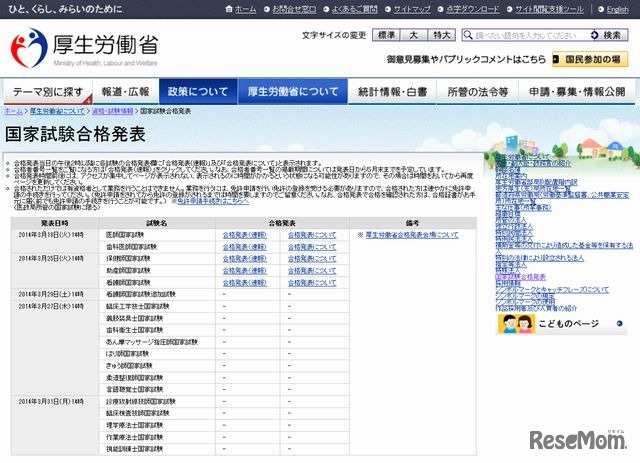
Task: Open よくあるご質問 link
Action: tap(354, 9)
